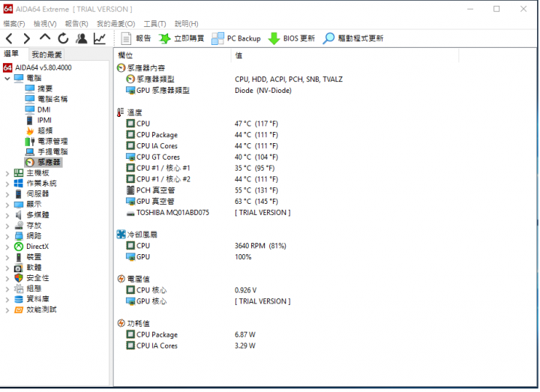Click 安全性 shield icon
Image resolution: width=540 pixels, height=392 pixels.
tap(19, 278)
